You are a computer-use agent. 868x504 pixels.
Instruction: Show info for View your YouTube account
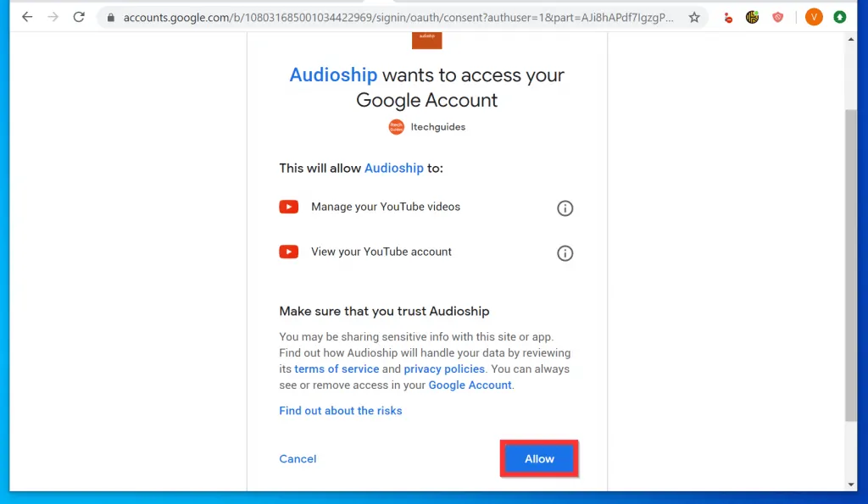tap(565, 252)
